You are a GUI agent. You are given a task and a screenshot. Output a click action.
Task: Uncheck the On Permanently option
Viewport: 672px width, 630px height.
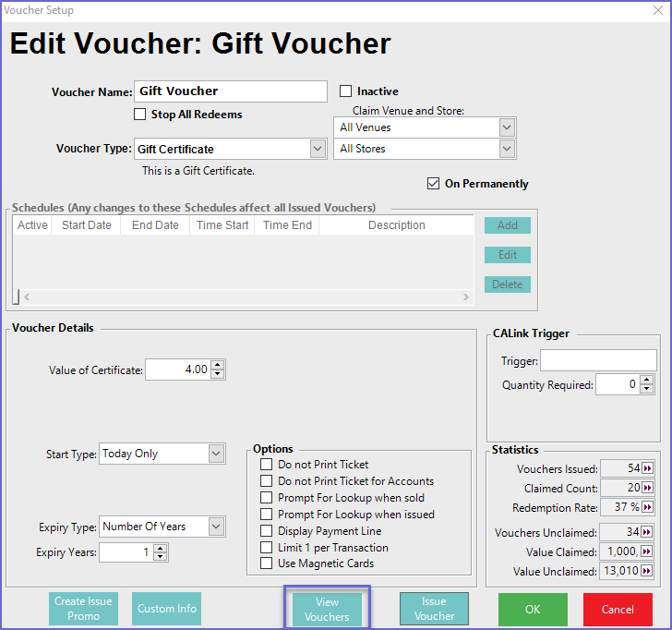(434, 184)
